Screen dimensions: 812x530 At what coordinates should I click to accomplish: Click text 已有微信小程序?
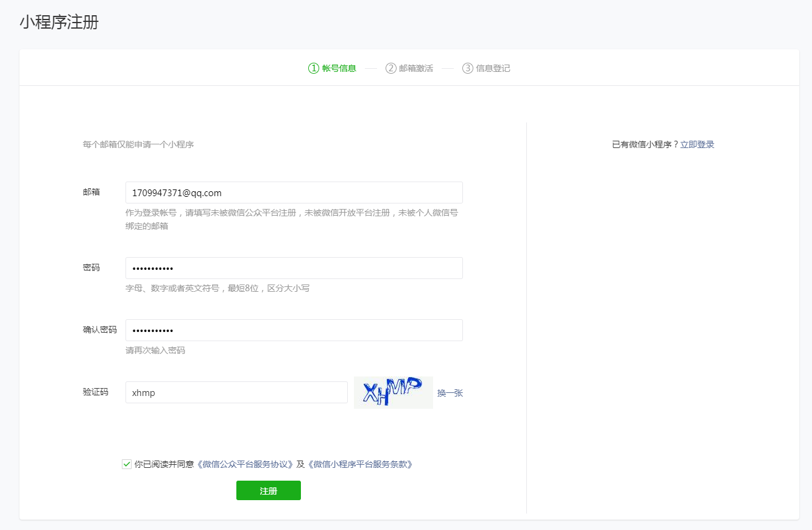(645, 144)
